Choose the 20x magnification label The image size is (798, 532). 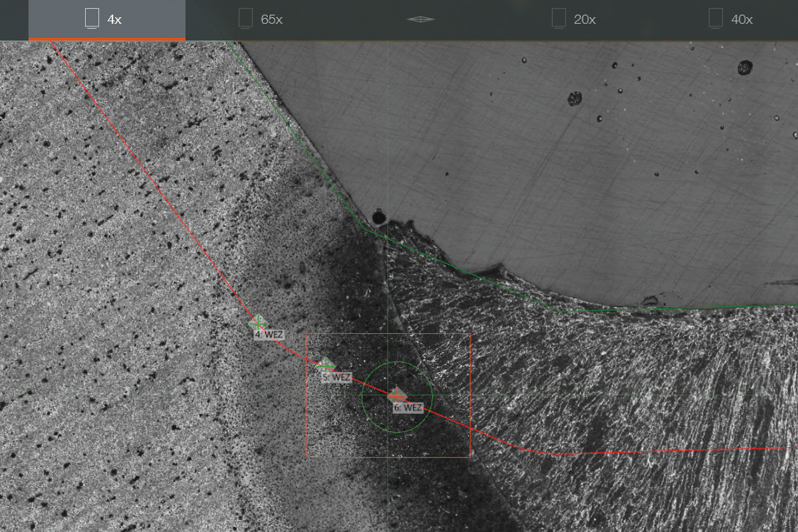(x=585, y=19)
